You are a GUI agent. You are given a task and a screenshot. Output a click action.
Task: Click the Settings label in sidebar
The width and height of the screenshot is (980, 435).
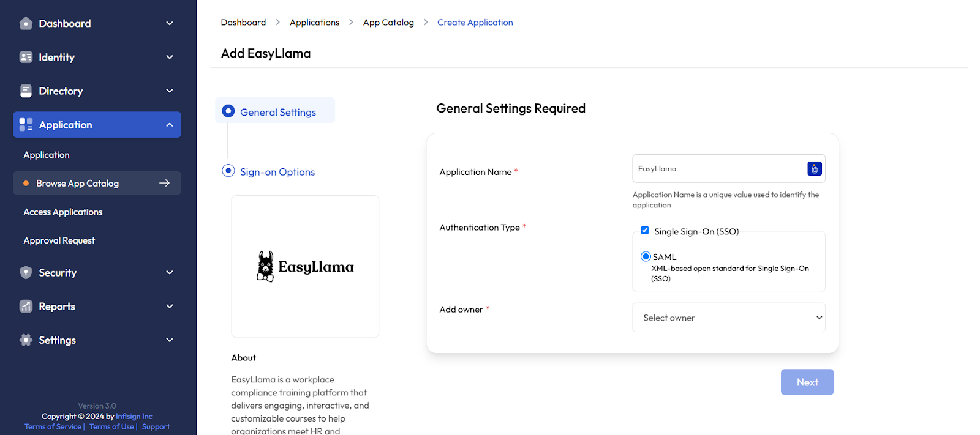pyautogui.click(x=57, y=340)
